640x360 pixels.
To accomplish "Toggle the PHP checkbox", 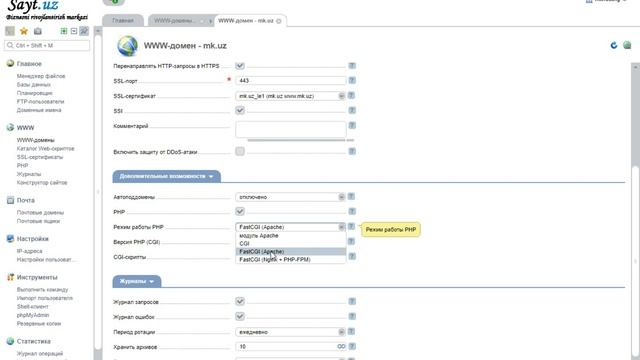I will click(240, 211).
